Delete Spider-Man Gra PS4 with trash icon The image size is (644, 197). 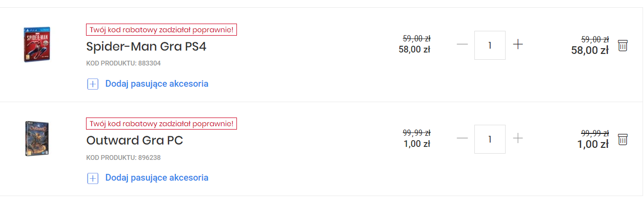coord(622,46)
